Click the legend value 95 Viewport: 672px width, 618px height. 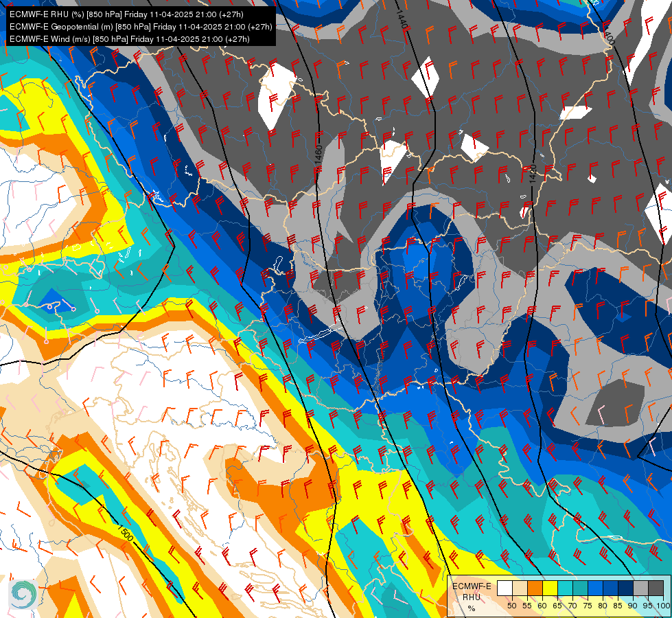(647, 606)
